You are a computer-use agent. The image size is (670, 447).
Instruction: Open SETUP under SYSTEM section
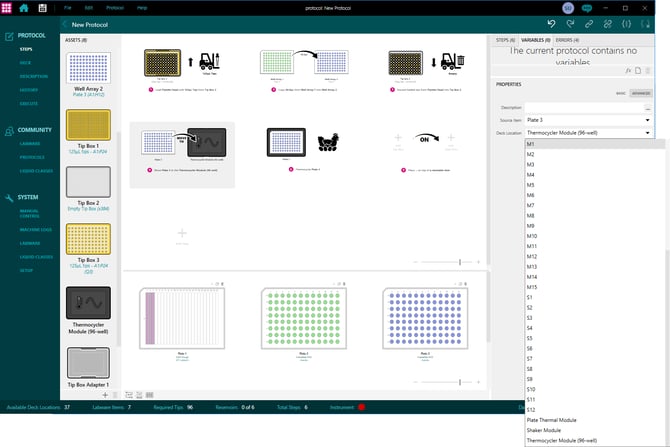26,271
